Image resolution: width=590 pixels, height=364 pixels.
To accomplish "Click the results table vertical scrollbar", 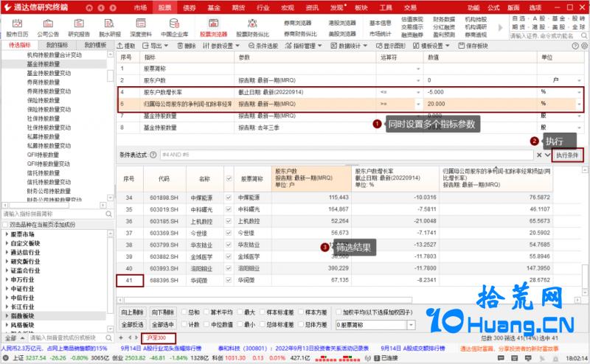I will pos(585,277).
